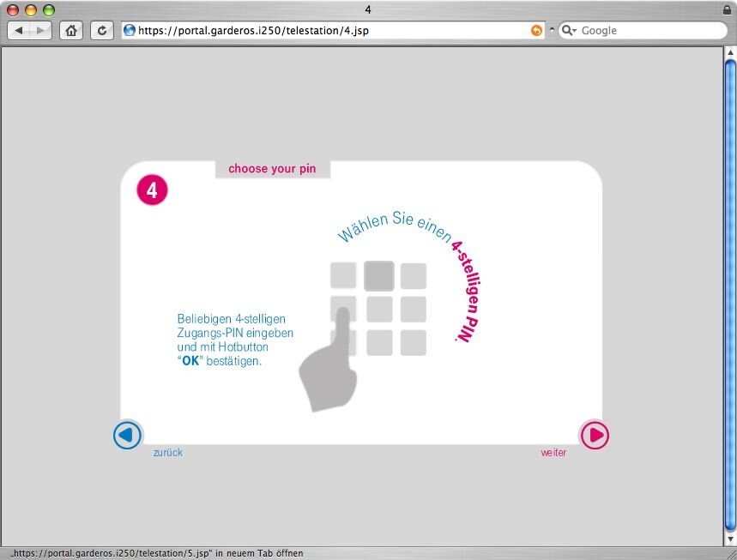Click the green zoom window button
Screen dimensions: 737x560
click(48, 10)
